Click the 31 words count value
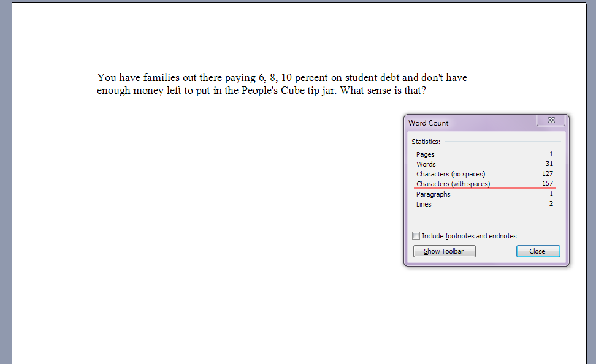Screen dimensions: 596x364 [549, 164]
